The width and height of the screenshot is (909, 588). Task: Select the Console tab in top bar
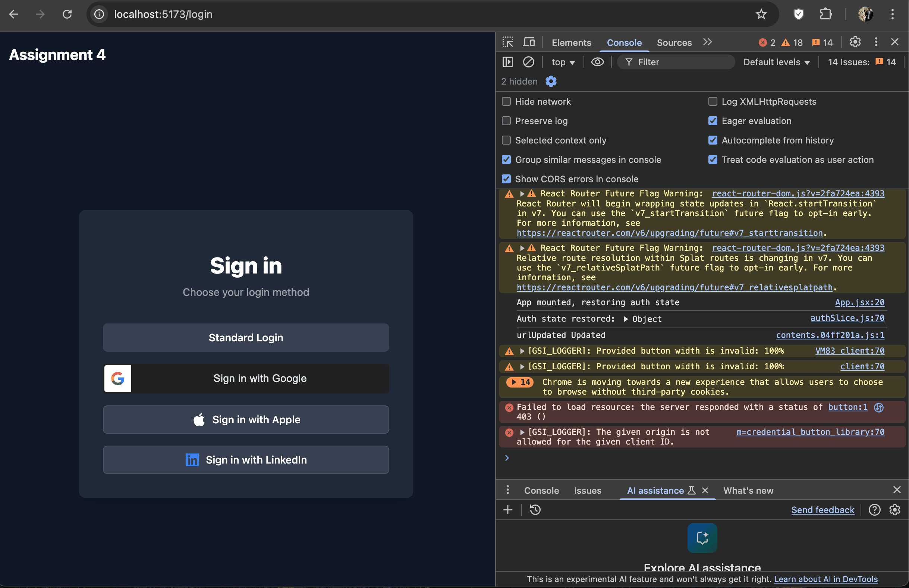click(x=624, y=42)
